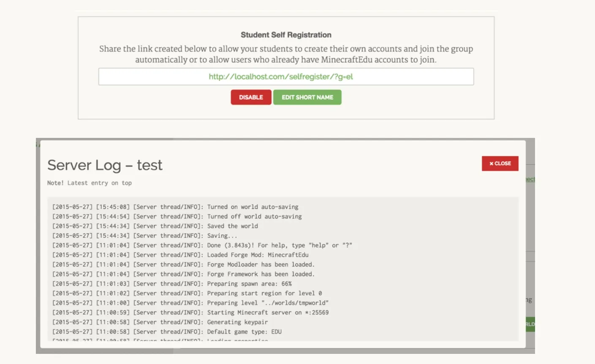
Task: Select 'Starting Minecraft server on *:25569' line
Action: [x=190, y=313]
